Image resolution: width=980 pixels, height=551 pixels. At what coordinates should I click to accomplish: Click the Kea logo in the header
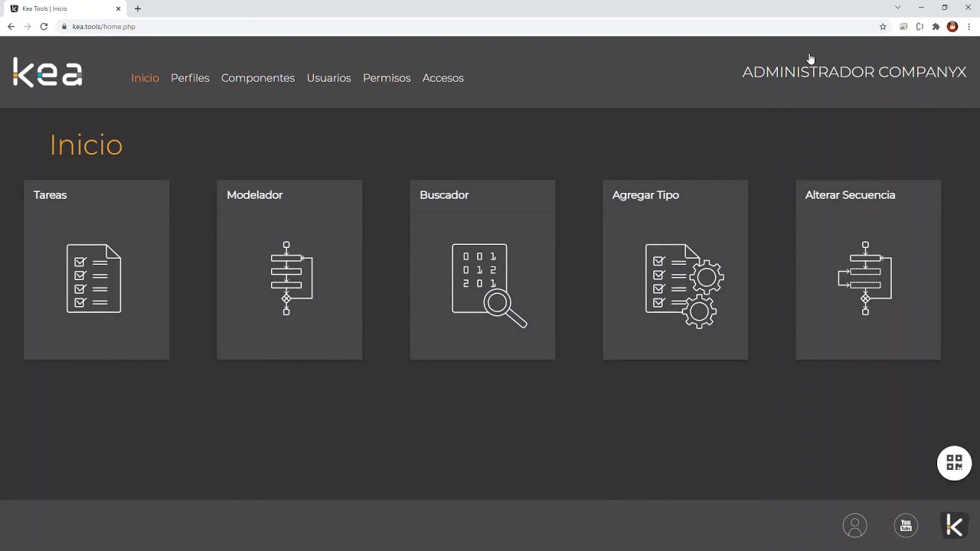pyautogui.click(x=47, y=73)
